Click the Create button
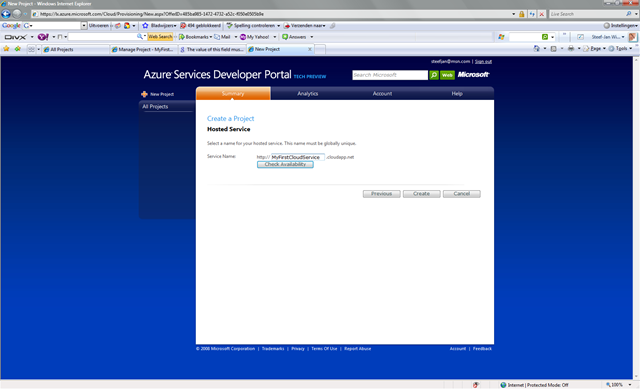640x389 pixels. coord(422,194)
